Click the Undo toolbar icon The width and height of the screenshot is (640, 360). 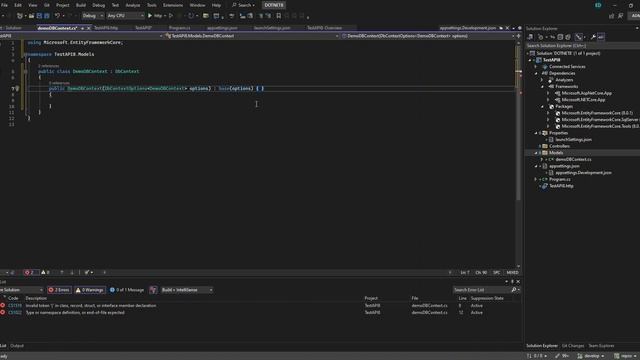(x=58, y=16)
